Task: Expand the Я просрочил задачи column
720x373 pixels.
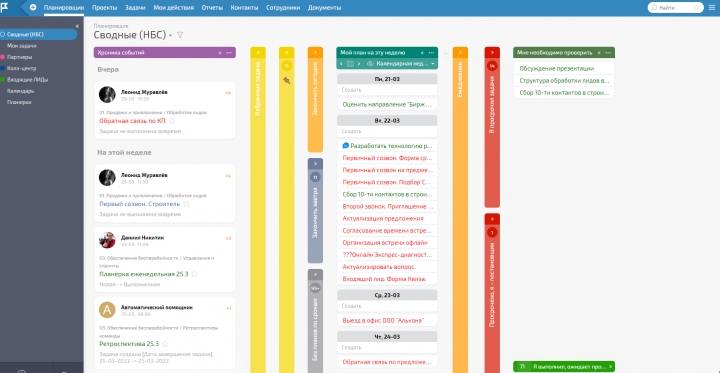Action: tap(492, 52)
